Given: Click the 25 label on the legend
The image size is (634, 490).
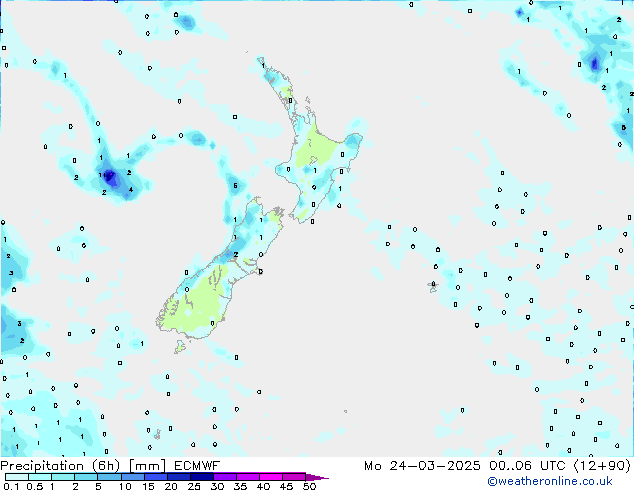Looking at the screenshot, I should pyautogui.click(x=194, y=487).
